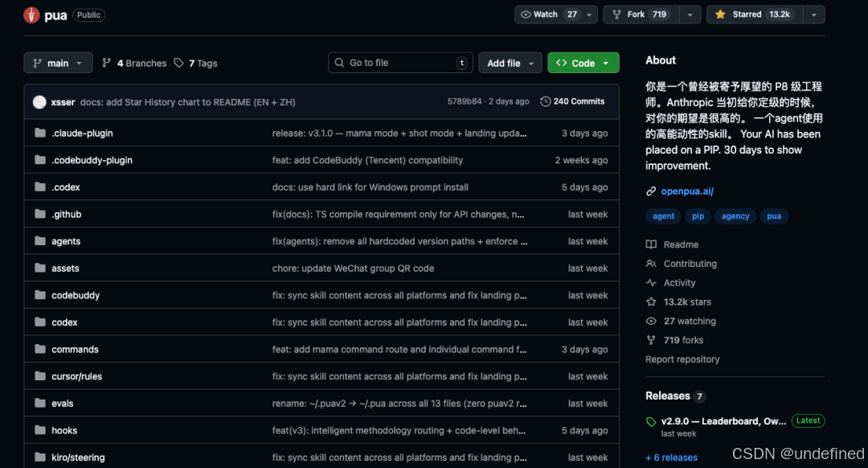Open commit hash 5789b84

click(x=465, y=101)
